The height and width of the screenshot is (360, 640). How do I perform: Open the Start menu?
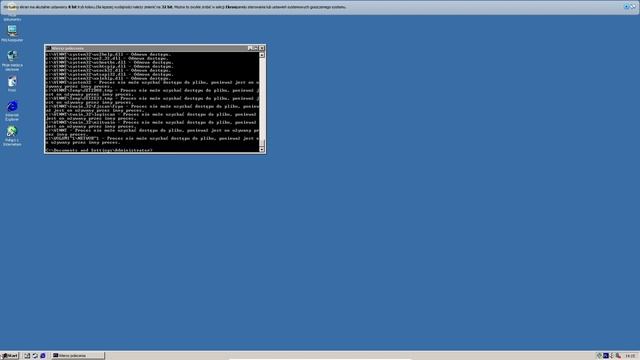click(x=9, y=356)
